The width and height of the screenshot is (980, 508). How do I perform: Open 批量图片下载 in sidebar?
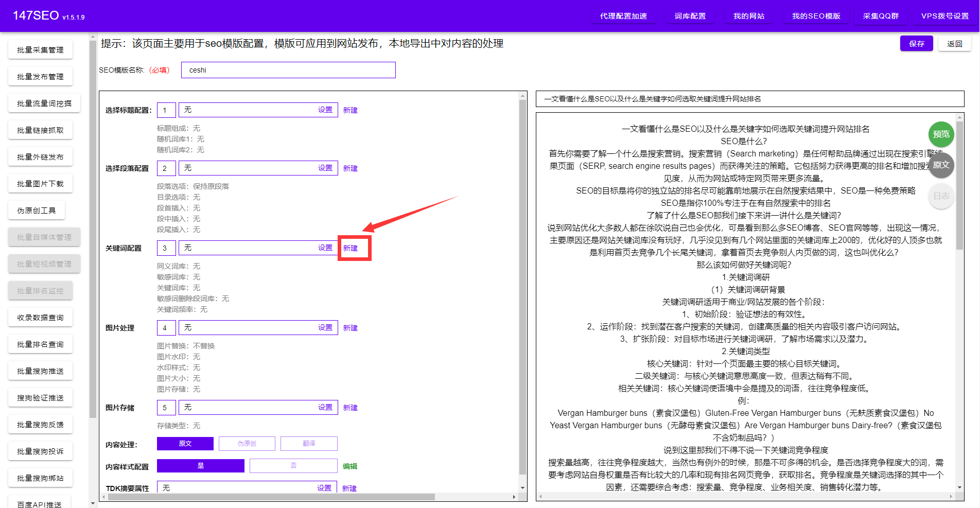40,184
